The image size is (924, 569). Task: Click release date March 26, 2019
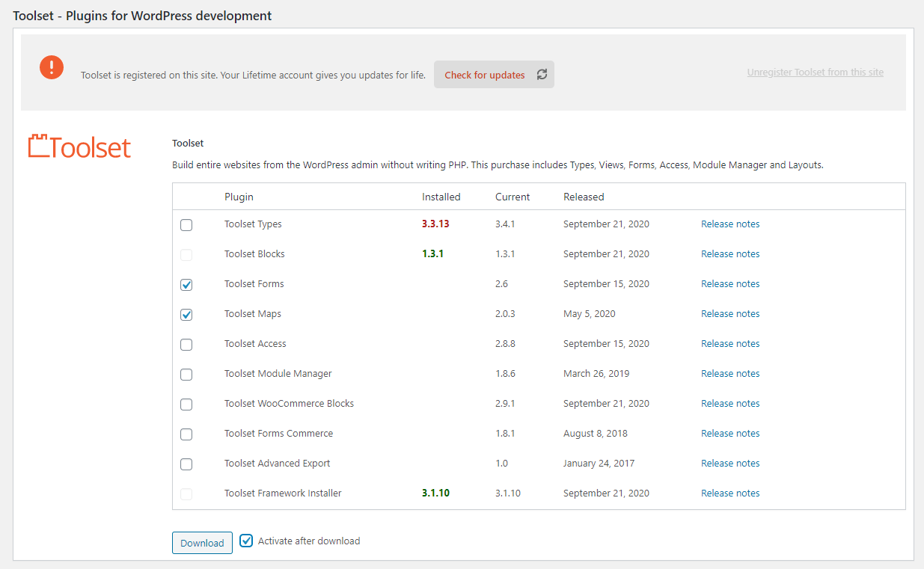point(596,374)
